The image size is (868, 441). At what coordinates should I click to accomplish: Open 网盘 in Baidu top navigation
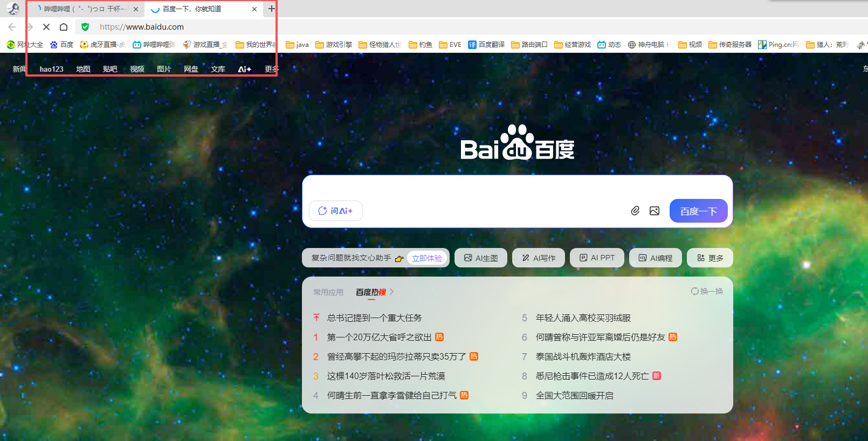[x=191, y=69]
